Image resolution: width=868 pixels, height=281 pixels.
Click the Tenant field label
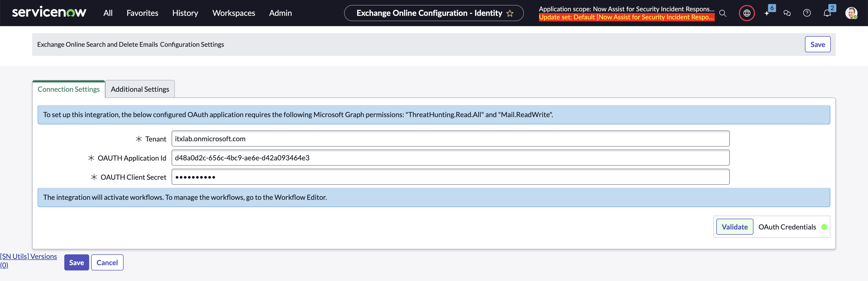156,139
